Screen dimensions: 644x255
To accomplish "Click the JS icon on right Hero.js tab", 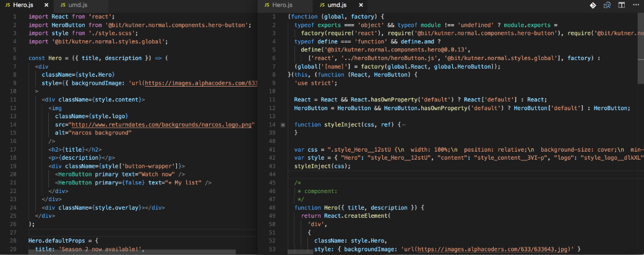I will click(267, 5).
